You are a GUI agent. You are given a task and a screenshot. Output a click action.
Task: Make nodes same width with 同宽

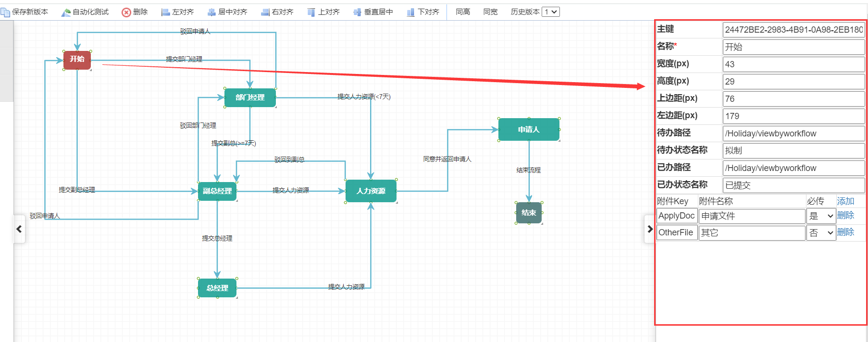tap(490, 12)
